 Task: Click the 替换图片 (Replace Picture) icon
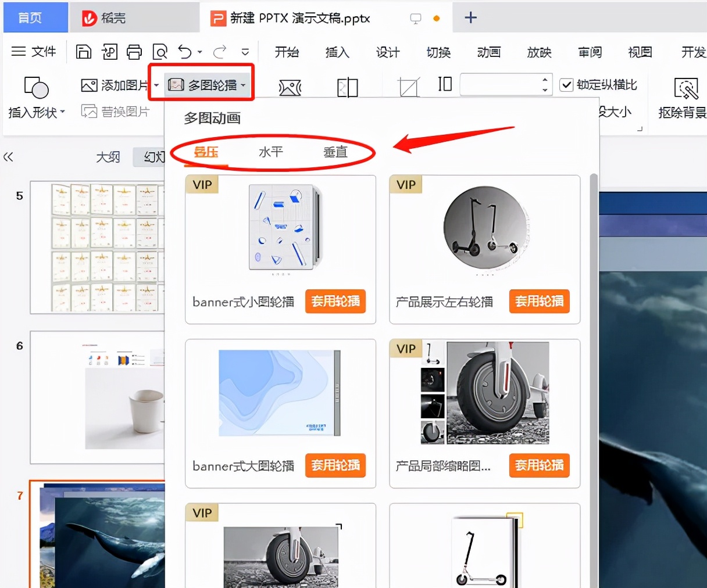tap(88, 111)
